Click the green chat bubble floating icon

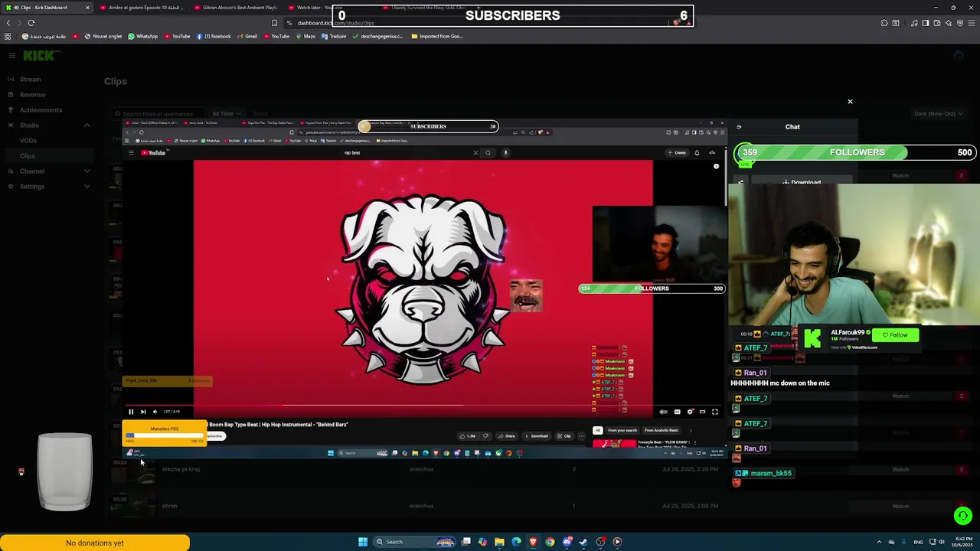click(963, 516)
